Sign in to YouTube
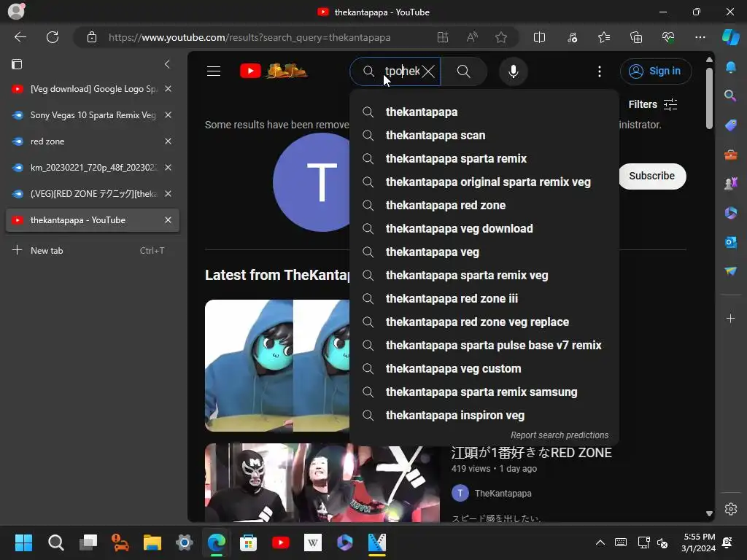747x560 pixels. point(656,71)
